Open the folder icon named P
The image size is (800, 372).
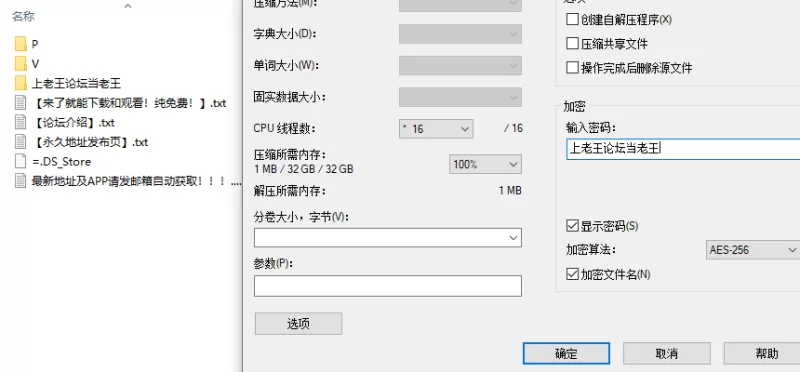[x=20, y=44]
